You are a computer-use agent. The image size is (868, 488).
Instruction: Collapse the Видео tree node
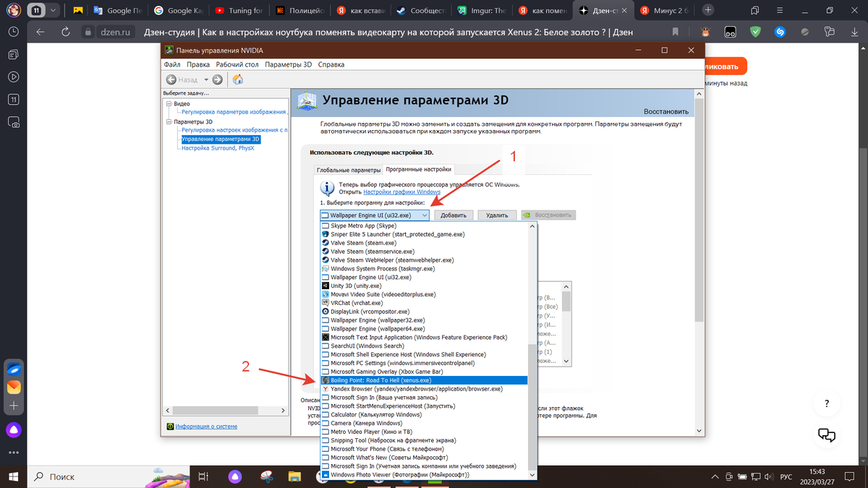coord(169,104)
